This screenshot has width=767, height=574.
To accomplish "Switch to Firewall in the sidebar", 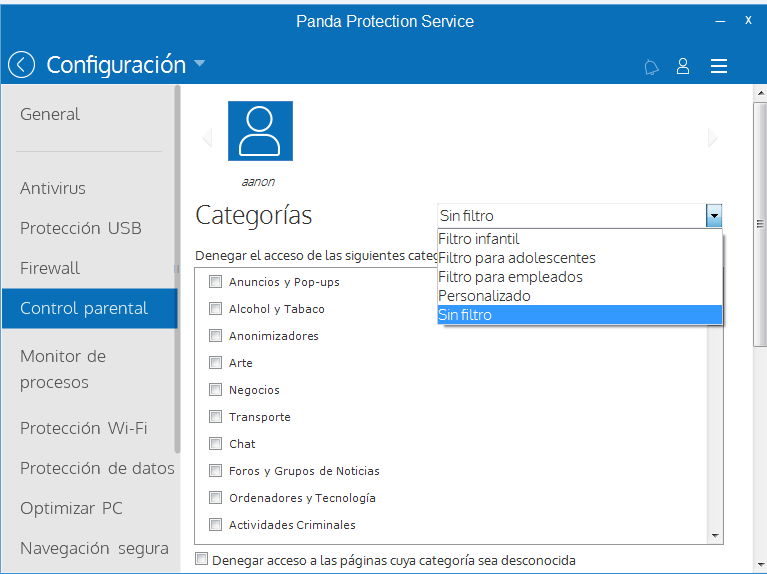I will 50,268.
